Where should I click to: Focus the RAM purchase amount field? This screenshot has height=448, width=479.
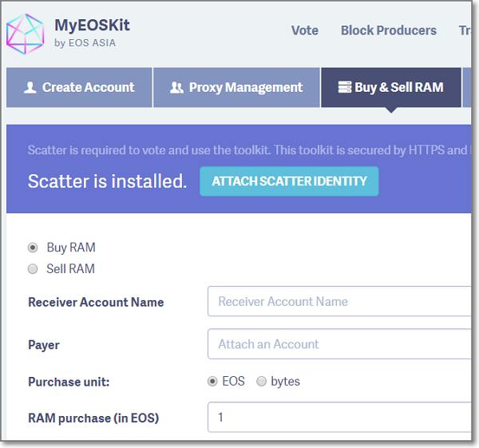click(x=339, y=418)
